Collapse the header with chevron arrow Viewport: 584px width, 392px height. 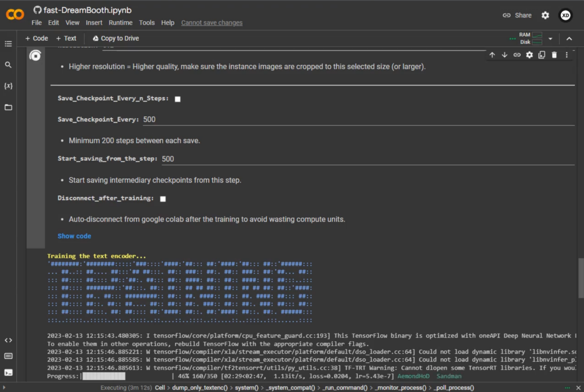569,39
